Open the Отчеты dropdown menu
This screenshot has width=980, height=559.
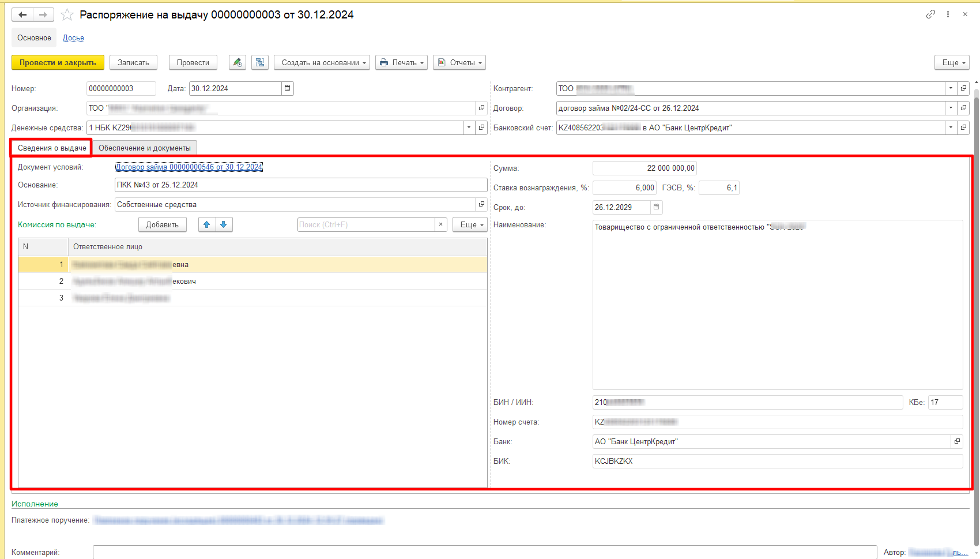tap(459, 62)
